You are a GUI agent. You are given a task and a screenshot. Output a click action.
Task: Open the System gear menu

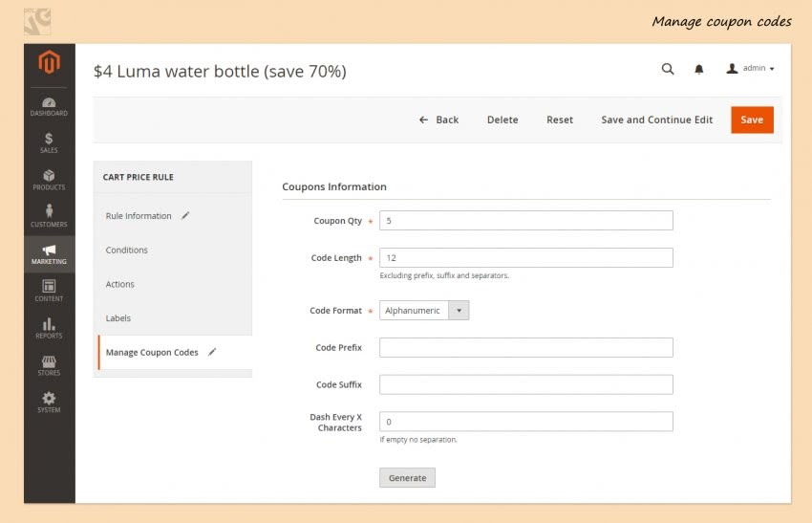click(49, 403)
